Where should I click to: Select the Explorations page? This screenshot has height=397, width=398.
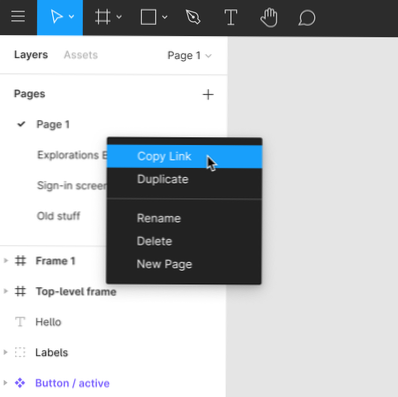click(x=72, y=155)
